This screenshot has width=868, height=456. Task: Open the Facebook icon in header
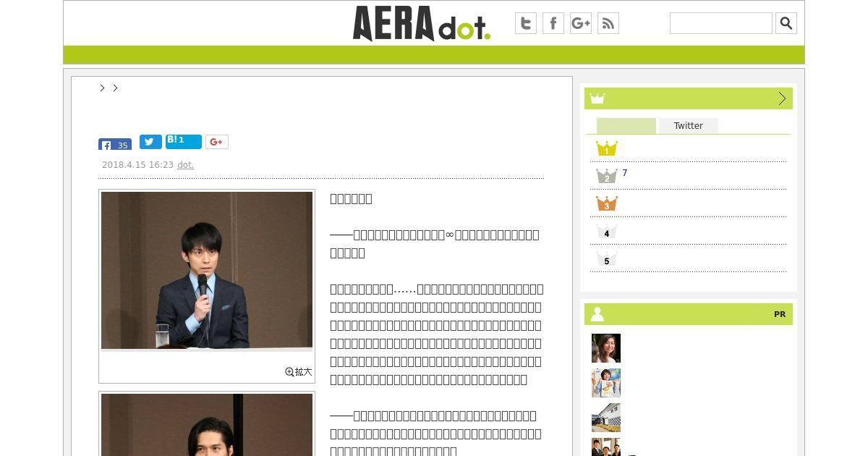pyautogui.click(x=553, y=23)
